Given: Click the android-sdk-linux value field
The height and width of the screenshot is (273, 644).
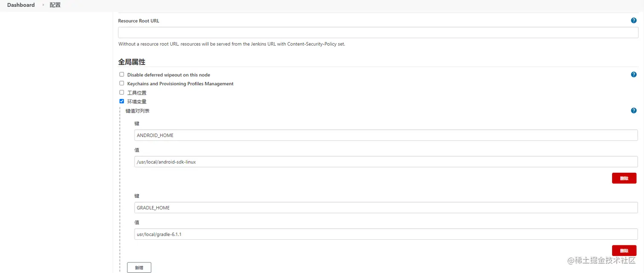Looking at the screenshot, I should click(385, 162).
